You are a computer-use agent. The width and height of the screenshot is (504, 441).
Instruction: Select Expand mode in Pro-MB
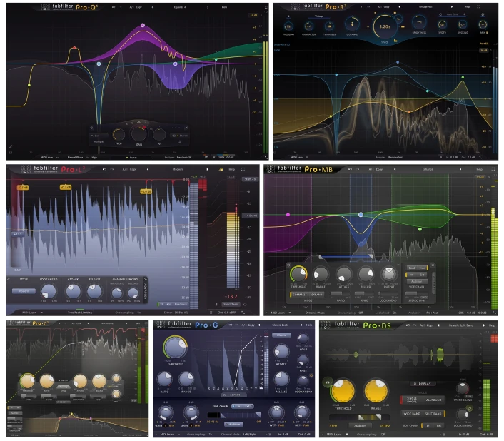pos(317,294)
